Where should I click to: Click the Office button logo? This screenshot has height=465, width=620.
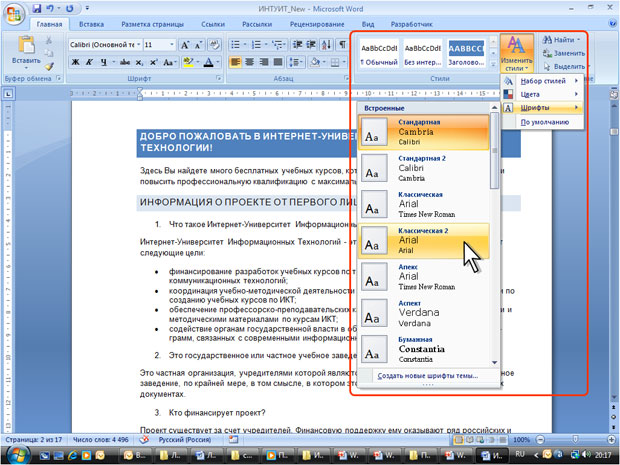click(x=13, y=14)
